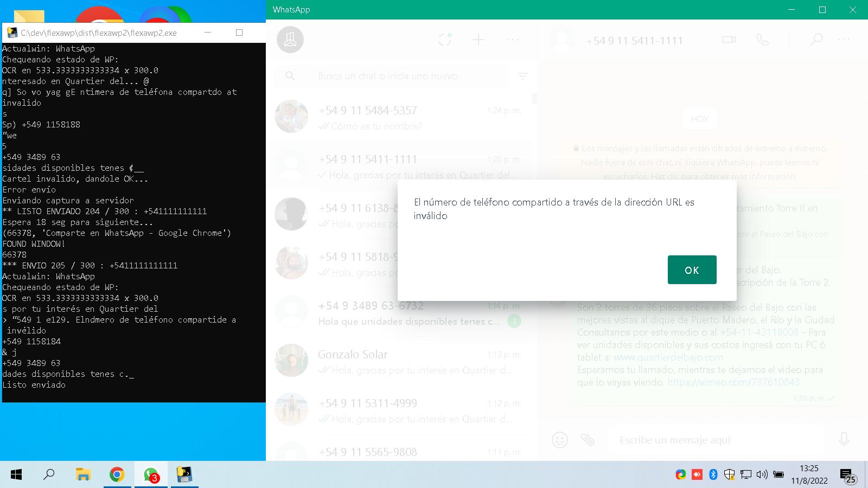The width and height of the screenshot is (868, 488).
Task: Switch to WhatsApp taskbar icon with badge
Action: (151, 475)
